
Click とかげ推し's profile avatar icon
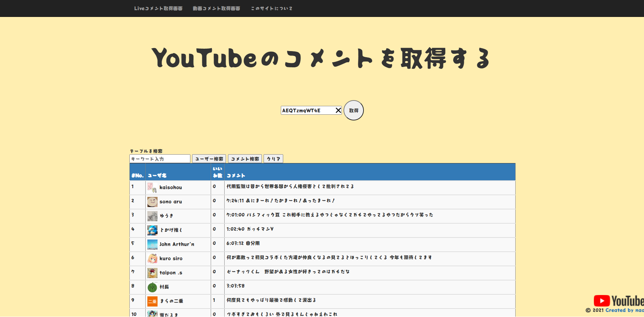pyautogui.click(x=152, y=230)
